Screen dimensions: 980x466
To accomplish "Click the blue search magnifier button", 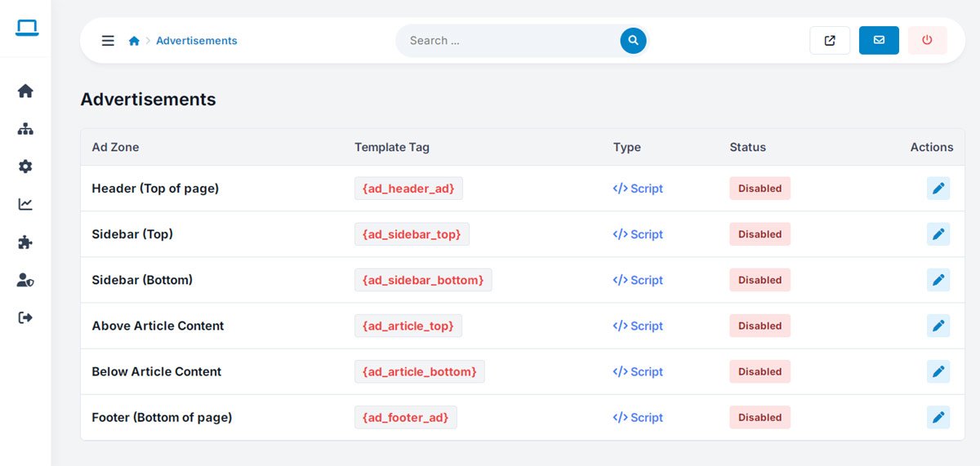I will 633,41.
